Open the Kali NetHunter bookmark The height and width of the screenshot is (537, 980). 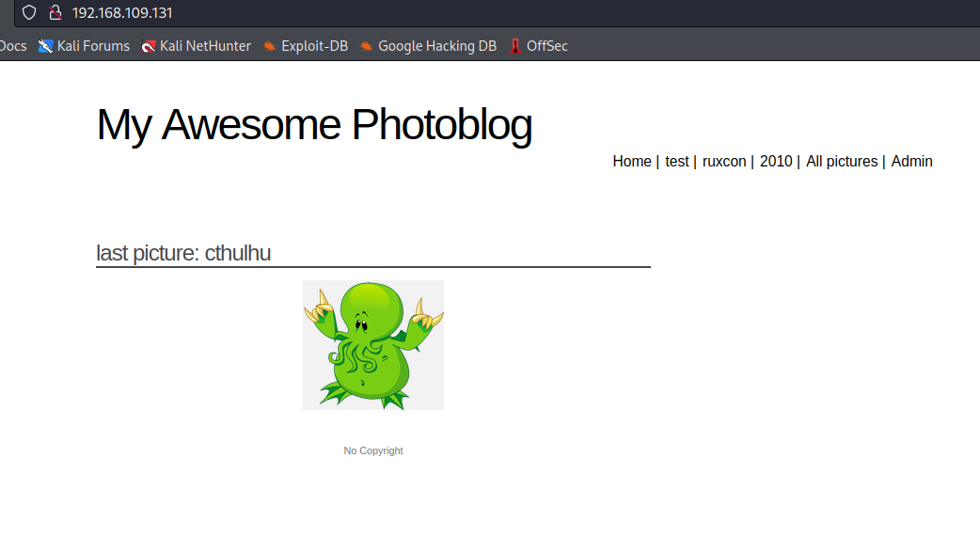point(197,46)
